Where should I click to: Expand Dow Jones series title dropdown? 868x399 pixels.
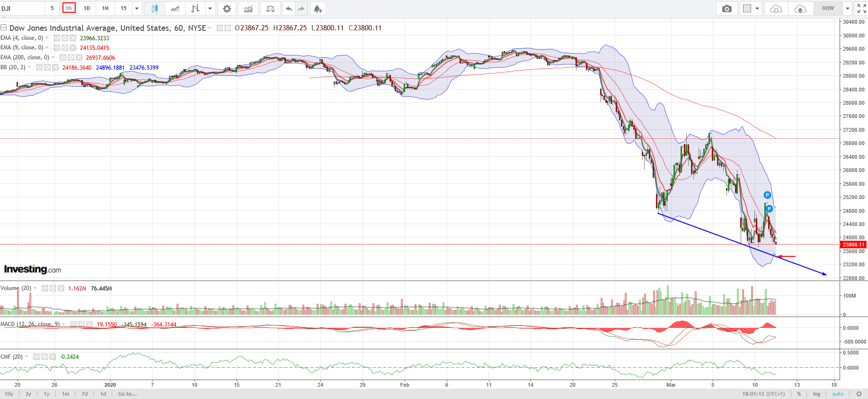tap(210, 28)
